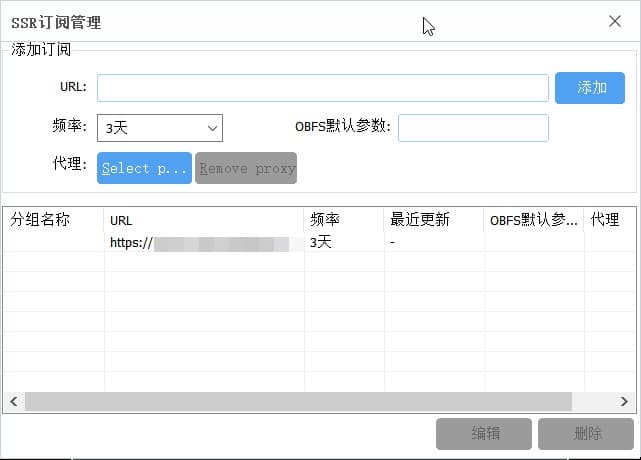Click the 代理 column header

coord(606,220)
